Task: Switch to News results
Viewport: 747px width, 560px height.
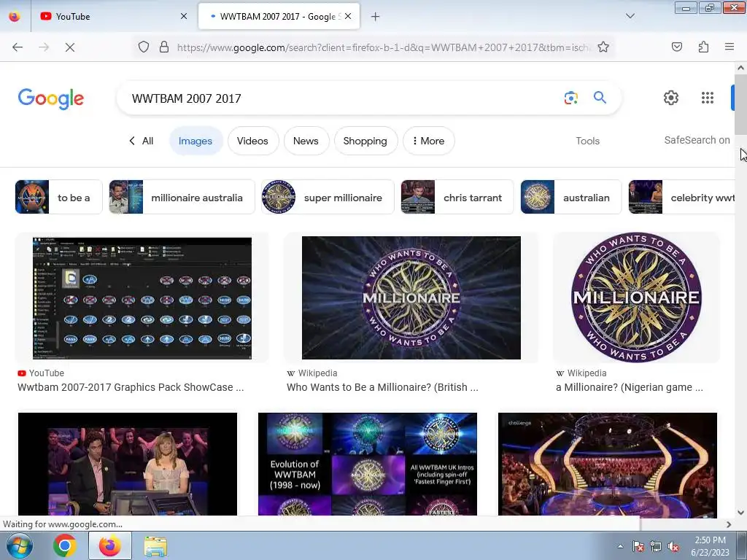Action: pos(306,141)
